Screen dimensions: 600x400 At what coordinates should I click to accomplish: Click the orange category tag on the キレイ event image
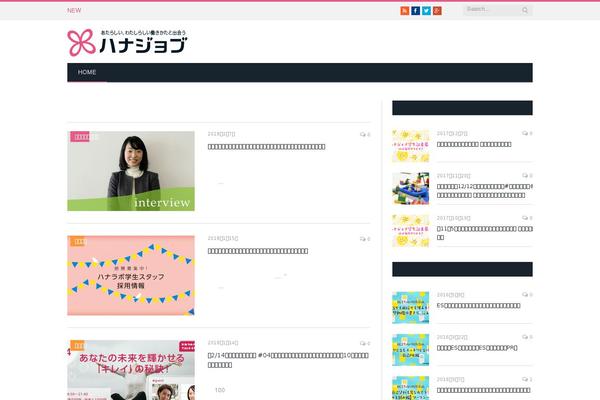pyautogui.click(x=77, y=346)
